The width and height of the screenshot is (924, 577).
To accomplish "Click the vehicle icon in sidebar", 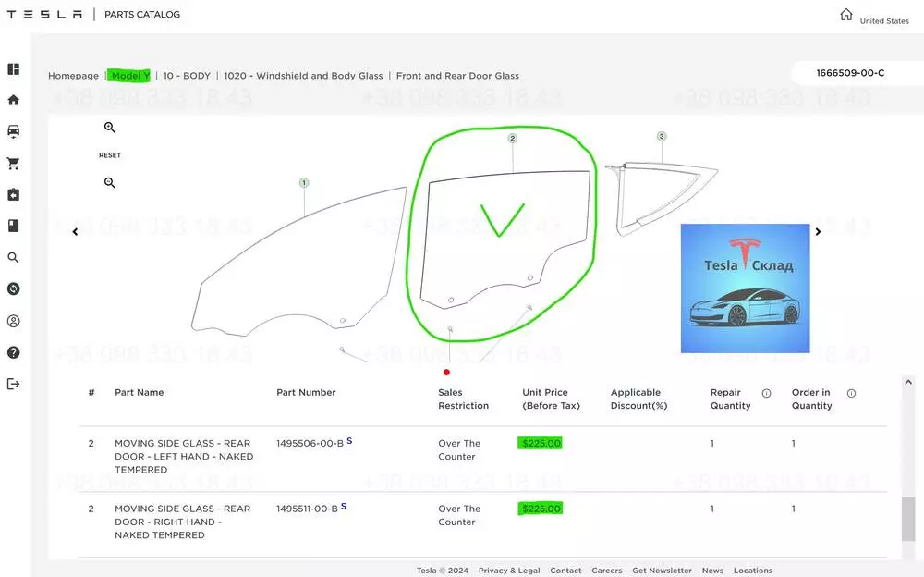I will click(14, 130).
